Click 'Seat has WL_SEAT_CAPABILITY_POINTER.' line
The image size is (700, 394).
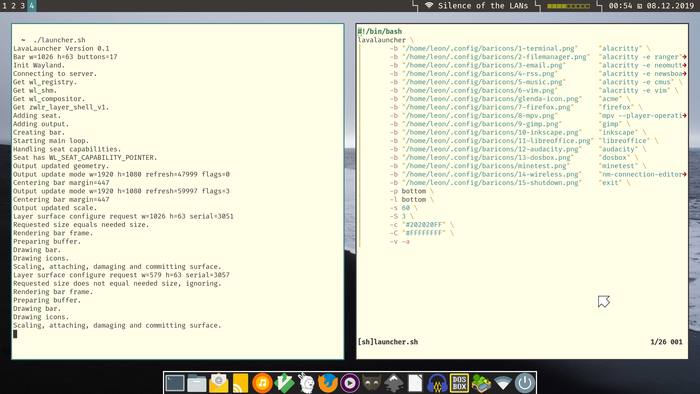coord(85,158)
